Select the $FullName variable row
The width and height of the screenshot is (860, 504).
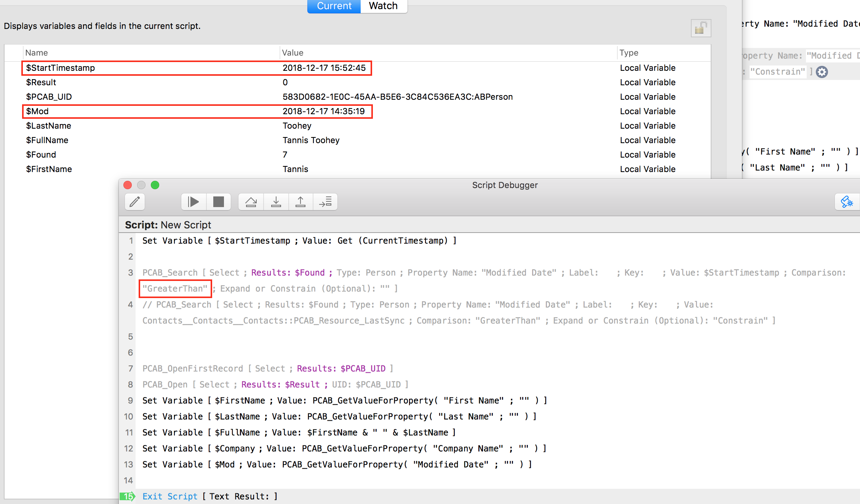tap(358, 140)
